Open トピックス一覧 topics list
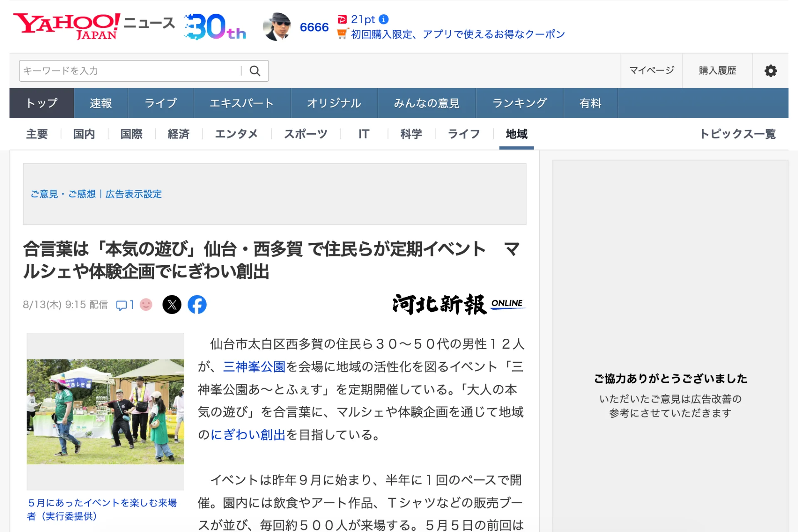The height and width of the screenshot is (532, 798). click(738, 134)
